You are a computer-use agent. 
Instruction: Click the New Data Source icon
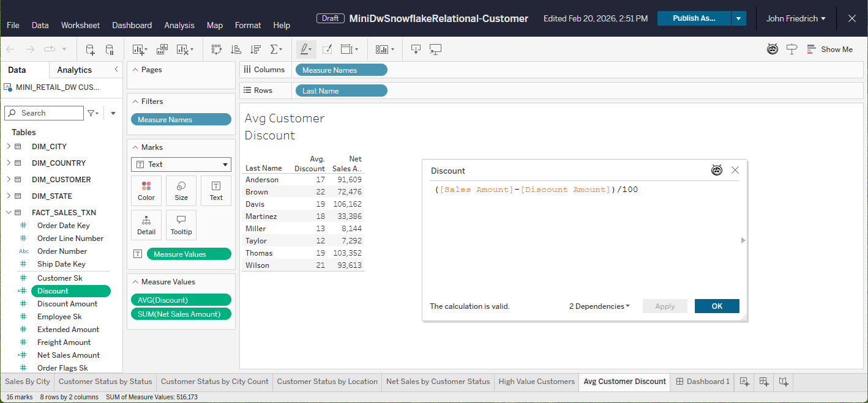point(90,50)
